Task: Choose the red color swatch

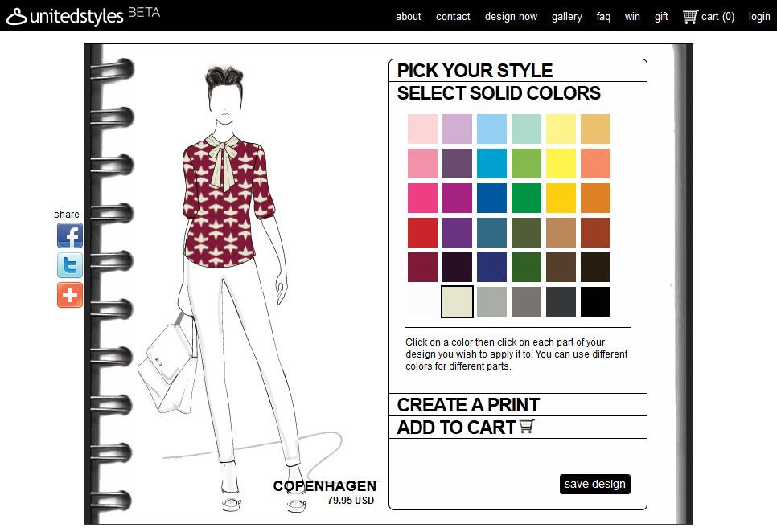Action: tap(422, 233)
